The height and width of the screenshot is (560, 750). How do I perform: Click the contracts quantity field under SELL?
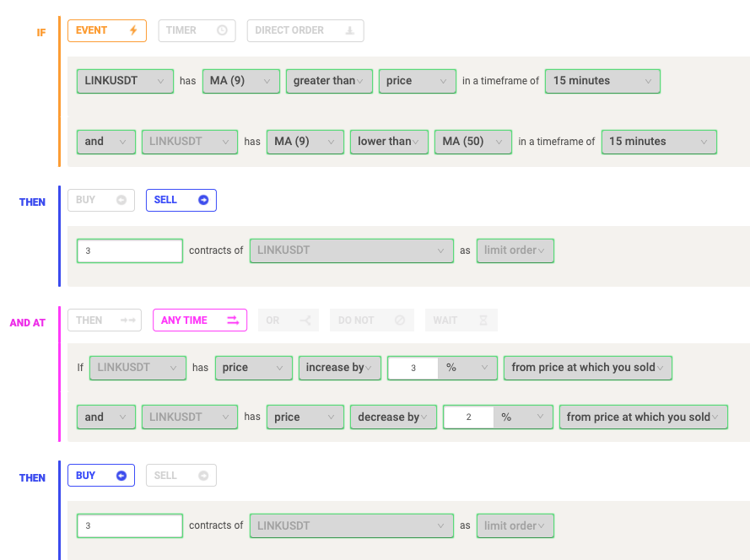point(130,250)
